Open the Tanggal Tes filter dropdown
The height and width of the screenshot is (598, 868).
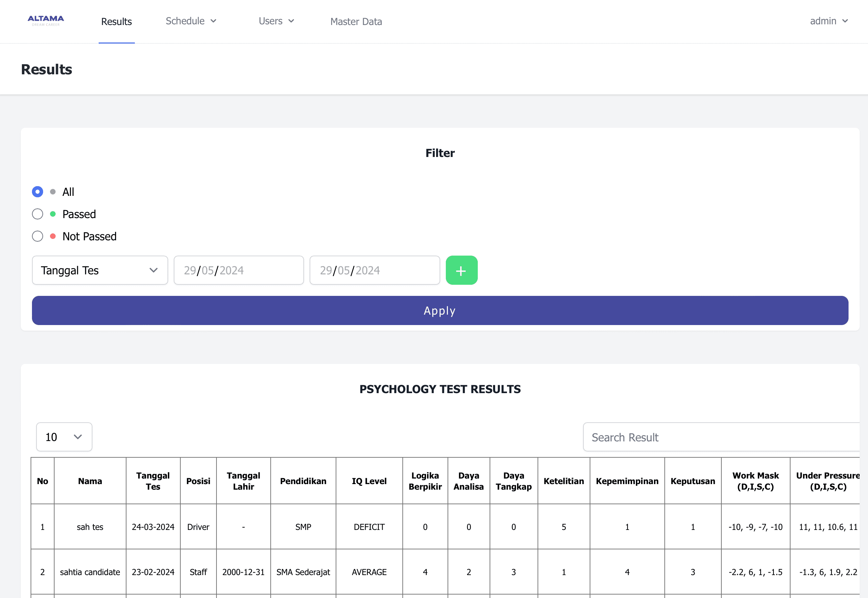(x=100, y=270)
